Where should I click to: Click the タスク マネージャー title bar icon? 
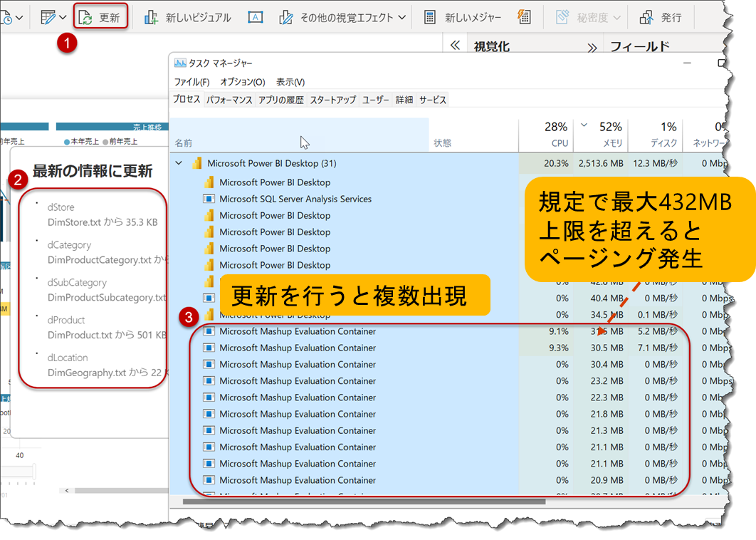[x=180, y=63]
